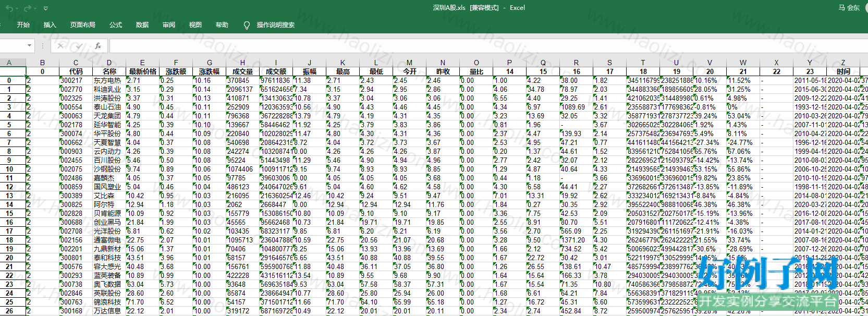Click the 最新价格 header cell
The image size is (868, 316).
[x=142, y=71]
